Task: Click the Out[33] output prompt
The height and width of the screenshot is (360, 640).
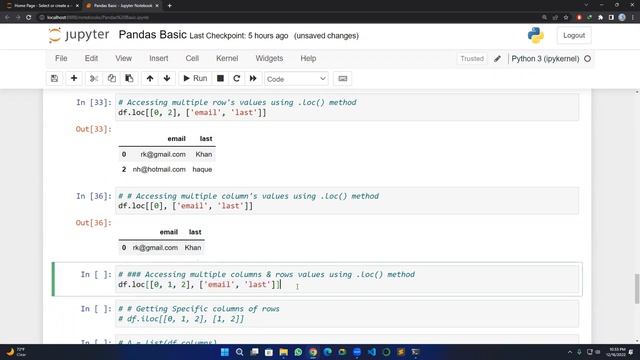Action: 93,129
